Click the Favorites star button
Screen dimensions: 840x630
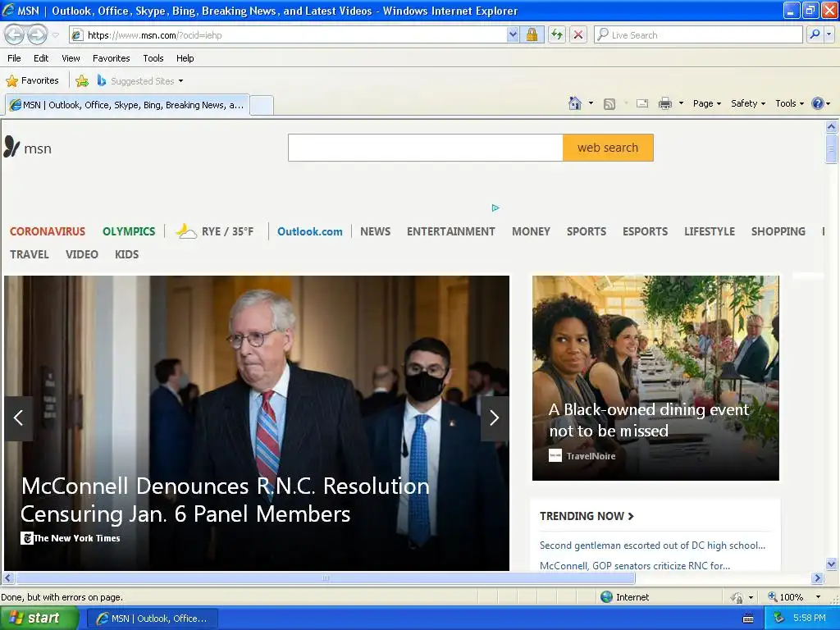[x=32, y=81]
